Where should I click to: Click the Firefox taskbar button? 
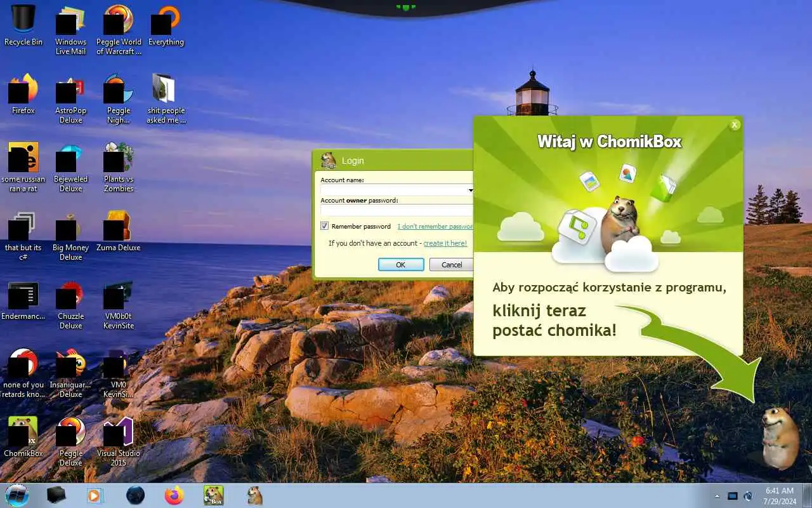click(x=174, y=495)
